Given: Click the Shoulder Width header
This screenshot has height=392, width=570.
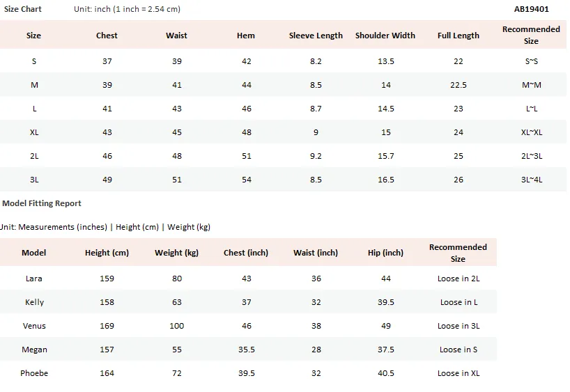Looking at the screenshot, I should pyautogui.click(x=385, y=36).
